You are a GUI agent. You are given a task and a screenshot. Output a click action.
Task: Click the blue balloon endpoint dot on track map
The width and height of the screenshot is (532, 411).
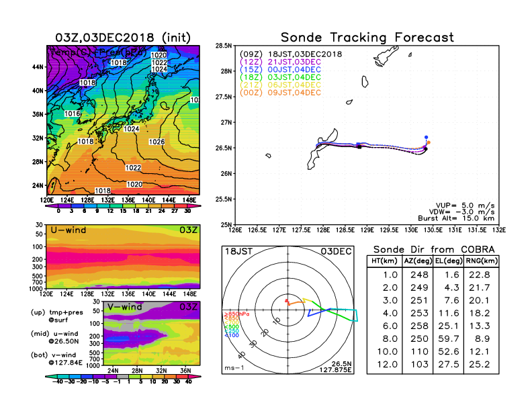click(426, 137)
